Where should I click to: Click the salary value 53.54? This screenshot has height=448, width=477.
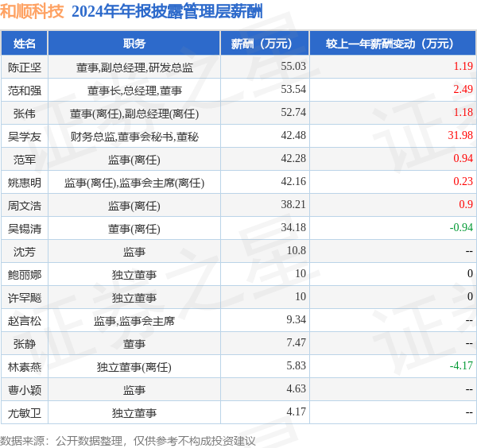pos(293,89)
